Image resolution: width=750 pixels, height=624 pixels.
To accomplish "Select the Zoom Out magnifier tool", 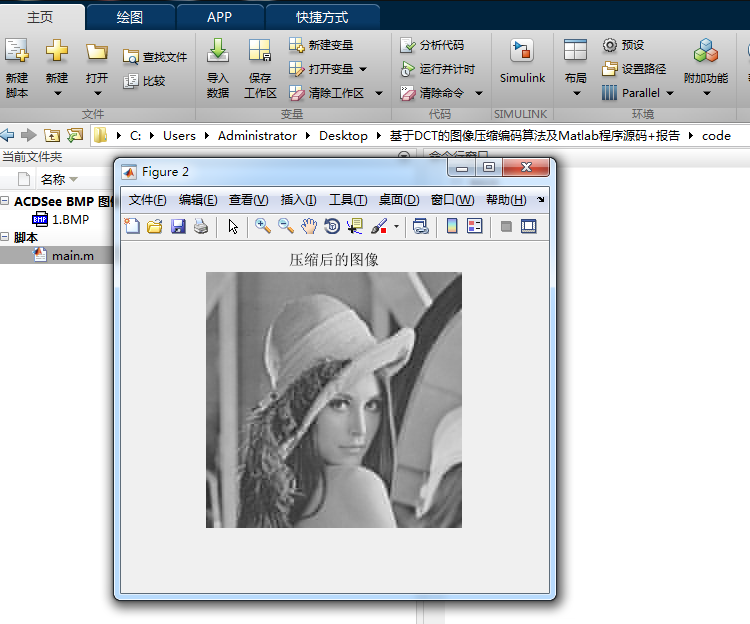I will [286, 226].
